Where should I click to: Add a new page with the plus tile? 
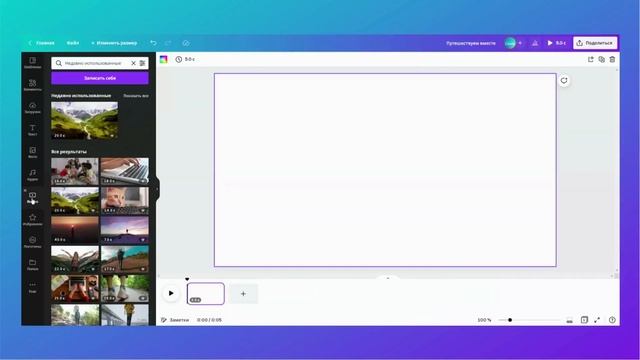coord(243,293)
